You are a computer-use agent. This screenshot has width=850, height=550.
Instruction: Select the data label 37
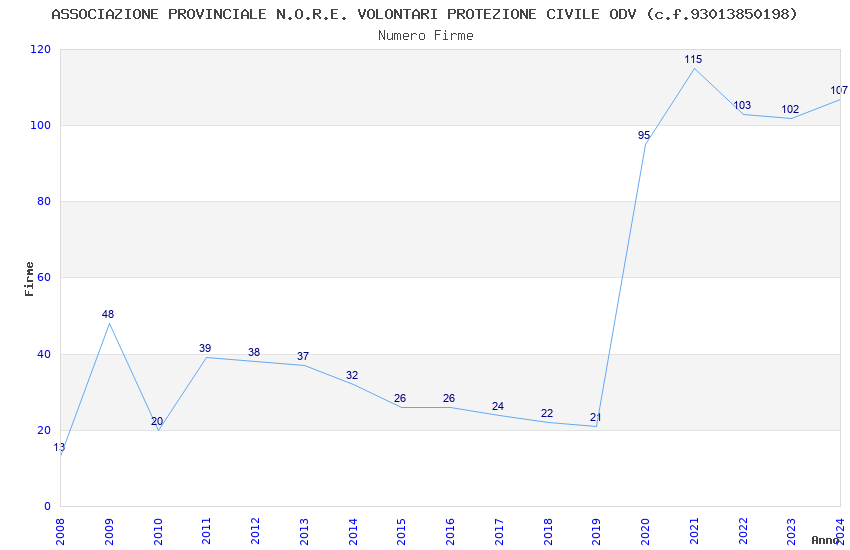(x=303, y=356)
